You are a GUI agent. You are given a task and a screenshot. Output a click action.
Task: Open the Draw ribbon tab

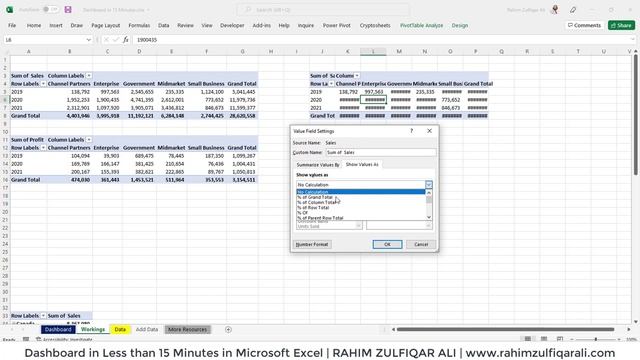[77, 25]
